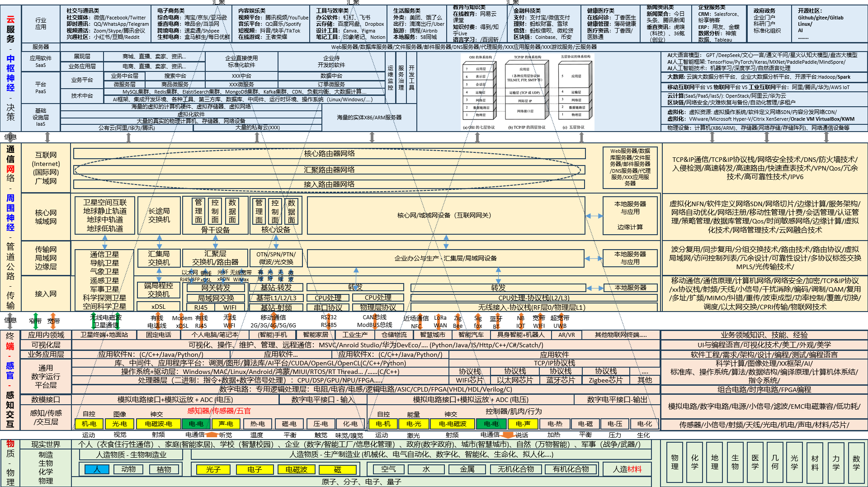Image resolution: width=868 pixels, height=487 pixels.
Task: Select the CPU处理-协议栈(L2/L3) bar
Action: point(534,298)
